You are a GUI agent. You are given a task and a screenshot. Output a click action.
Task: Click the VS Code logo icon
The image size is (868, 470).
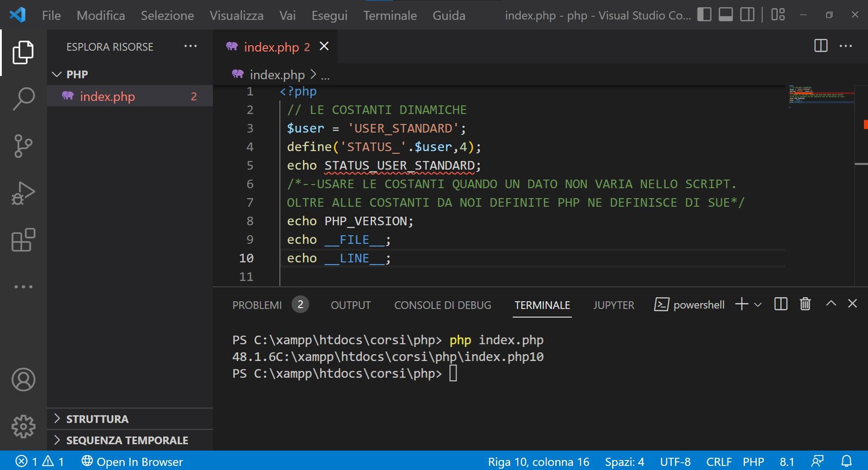point(17,15)
